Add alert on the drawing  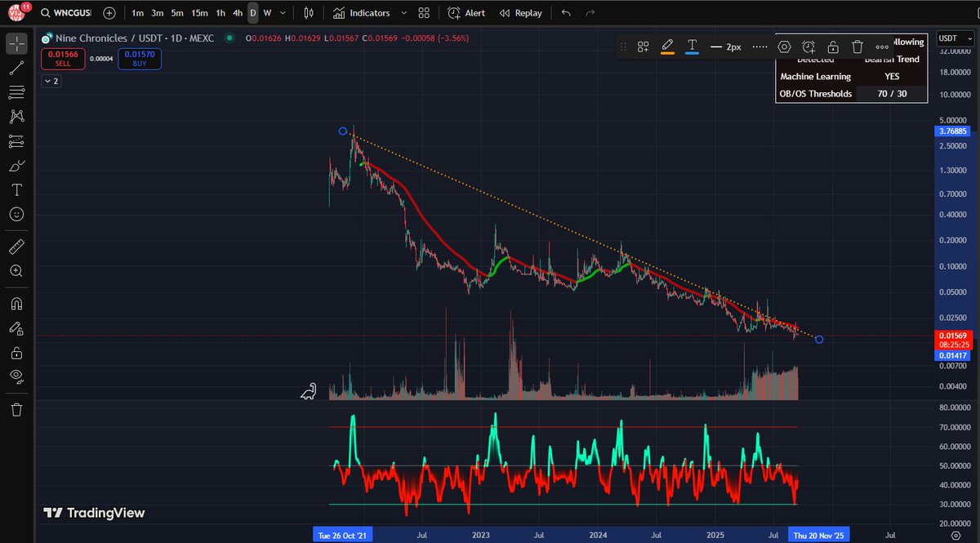[x=808, y=47]
